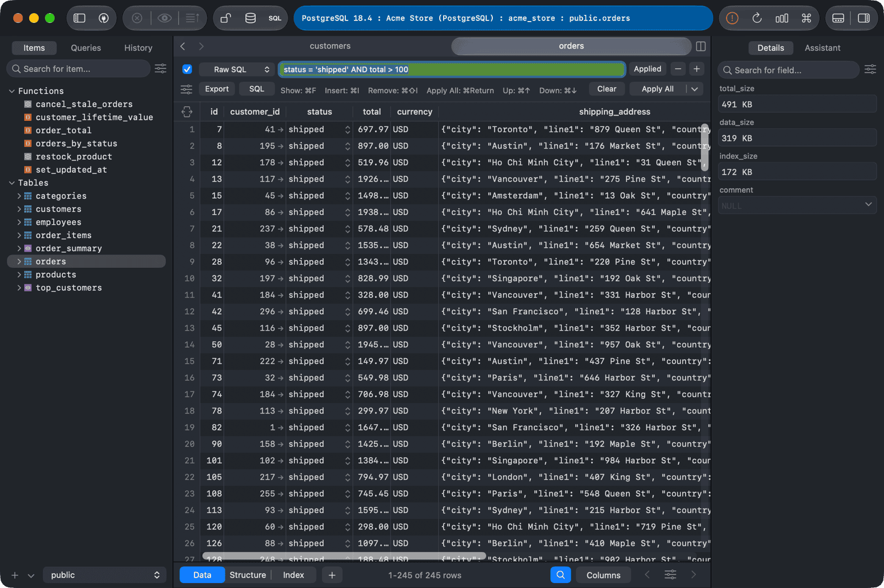The width and height of the screenshot is (884, 588).
Task: Switch to the Index view tab
Action: point(293,575)
